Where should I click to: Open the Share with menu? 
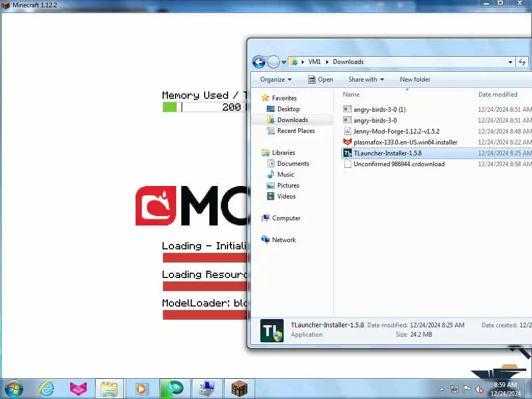tap(366, 79)
